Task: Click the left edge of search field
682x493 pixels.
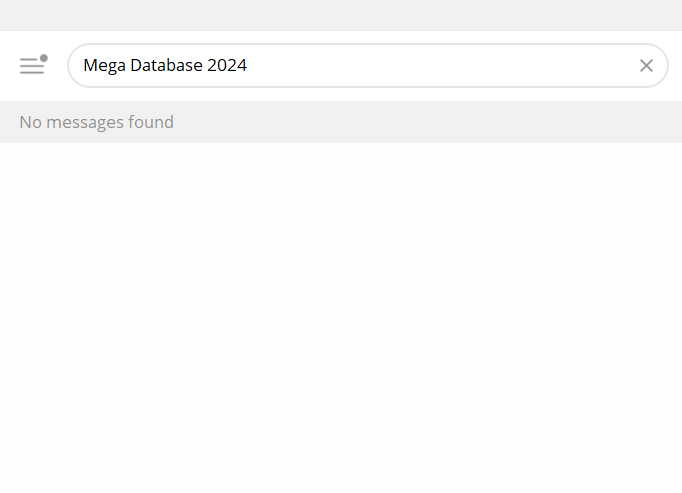Action: [75, 66]
